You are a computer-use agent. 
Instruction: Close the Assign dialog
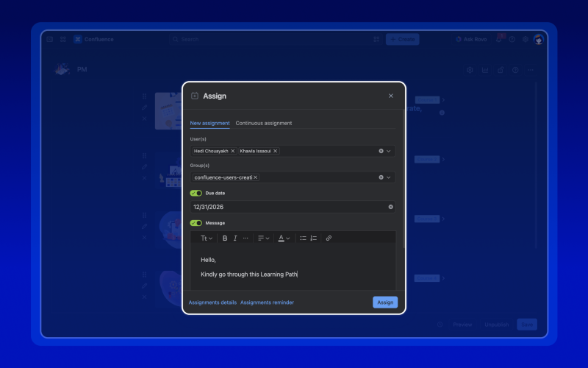click(391, 96)
